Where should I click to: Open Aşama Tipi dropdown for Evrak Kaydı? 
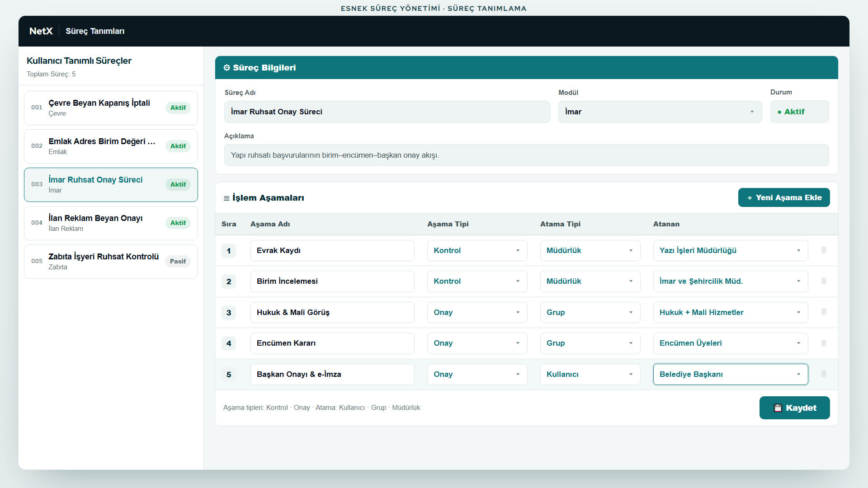[477, 250]
